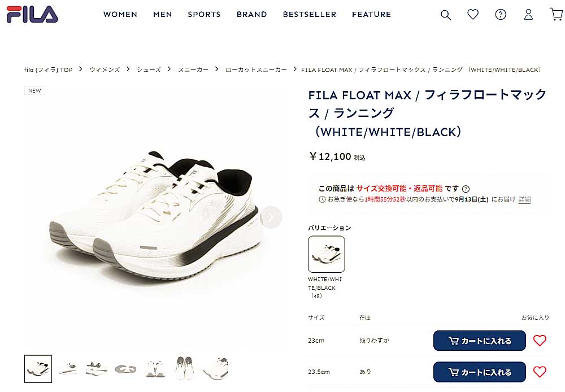Click help icon beside サイズ交換可能・返品可能 notice
565x392 pixels.
pyautogui.click(x=466, y=189)
